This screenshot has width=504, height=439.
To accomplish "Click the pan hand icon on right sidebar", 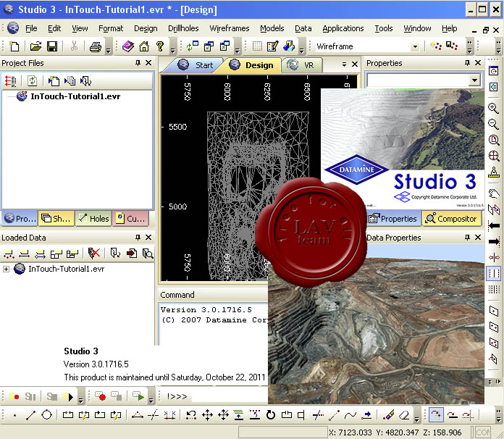I will [494, 193].
